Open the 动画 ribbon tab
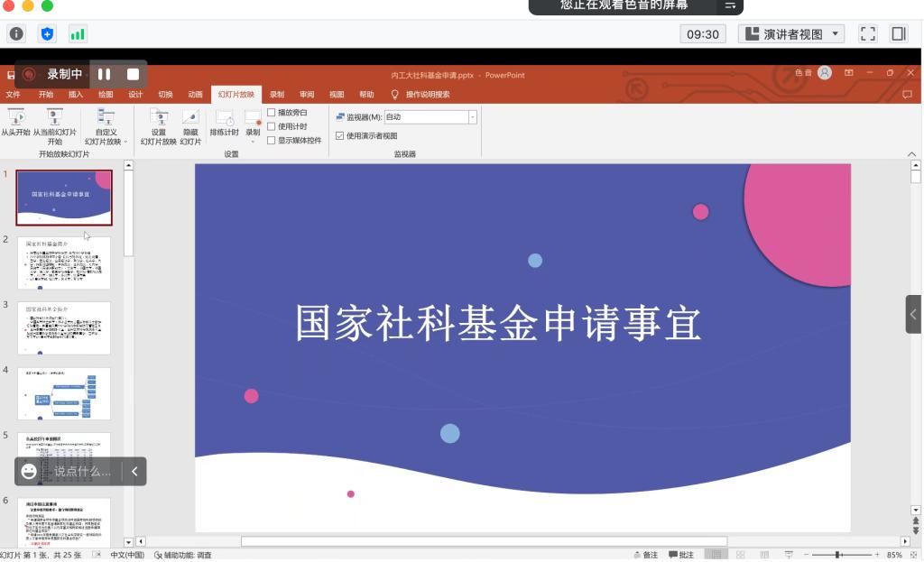Screen dimensions: 924x562 click(195, 94)
